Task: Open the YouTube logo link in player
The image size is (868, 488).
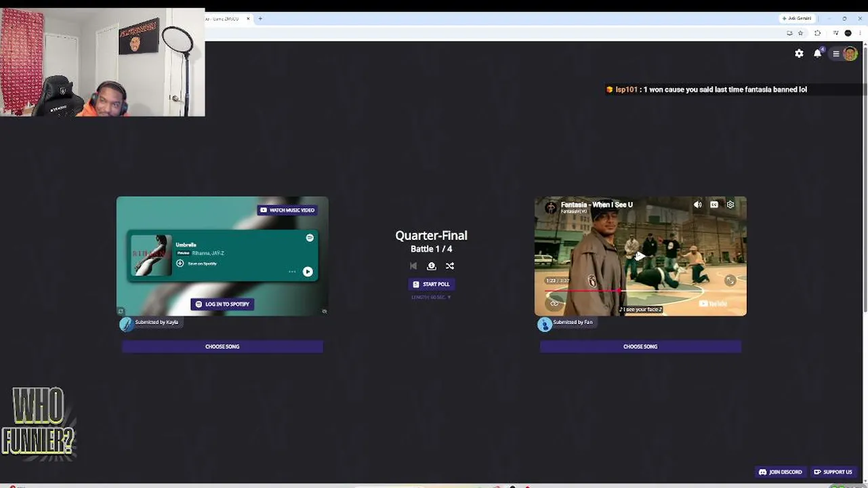Action: 714,304
